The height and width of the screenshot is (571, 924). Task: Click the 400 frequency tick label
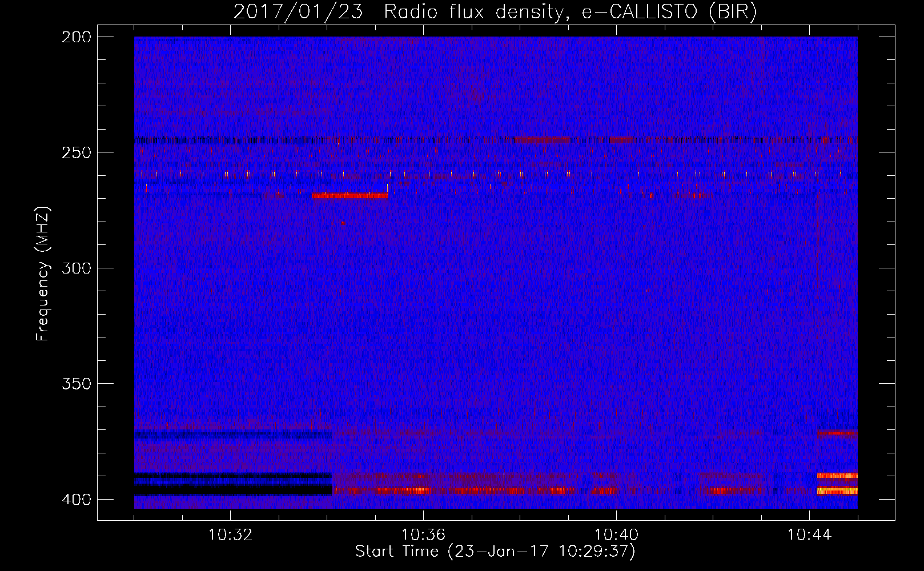point(77,499)
